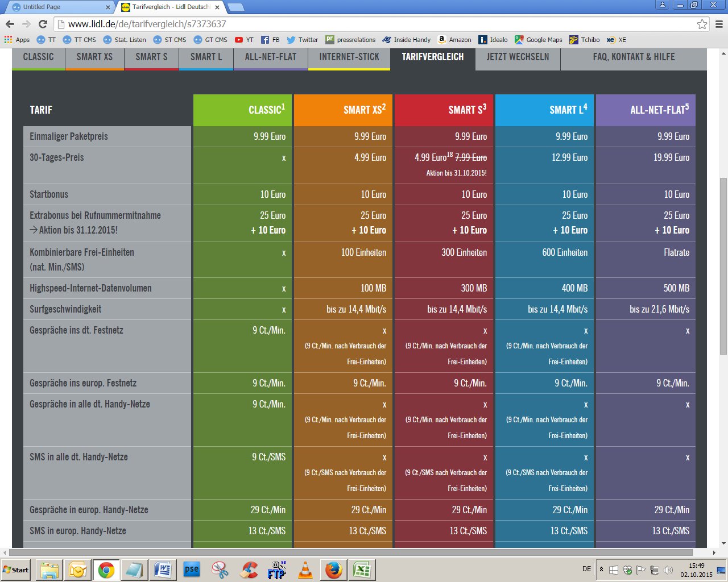Click the browser back arrow button

10,24
